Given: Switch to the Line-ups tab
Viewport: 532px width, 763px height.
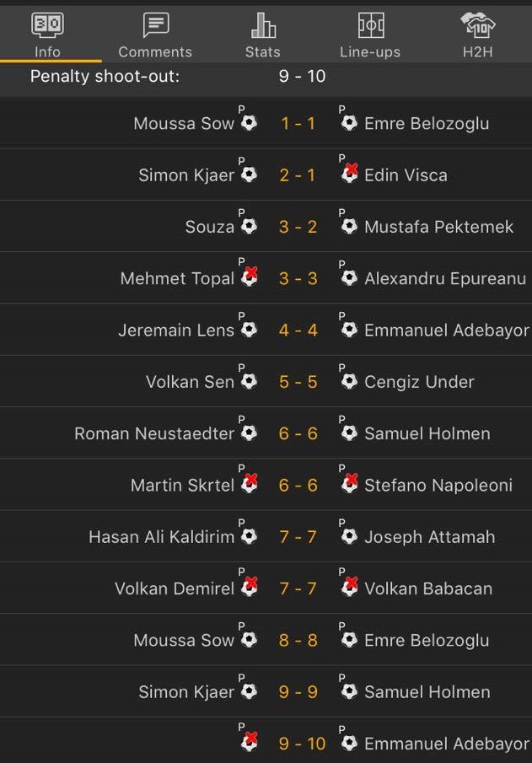Looking at the screenshot, I should [x=370, y=51].
